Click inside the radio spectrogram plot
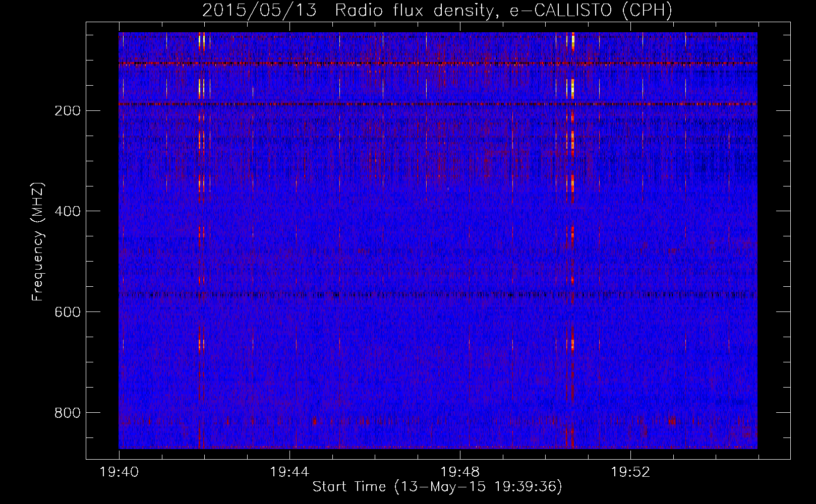The height and width of the screenshot is (504, 816). (x=438, y=240)
